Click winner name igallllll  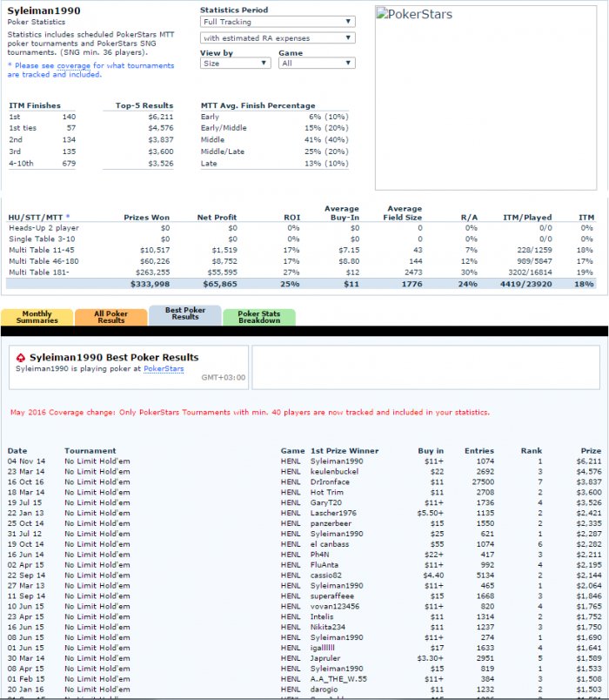click(323, 648)
